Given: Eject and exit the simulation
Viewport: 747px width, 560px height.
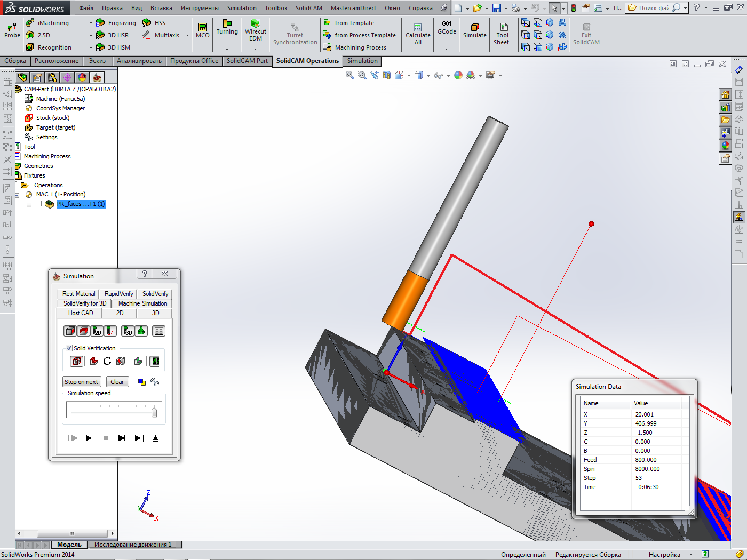Looking at the screenshot, I should (156, 438).
